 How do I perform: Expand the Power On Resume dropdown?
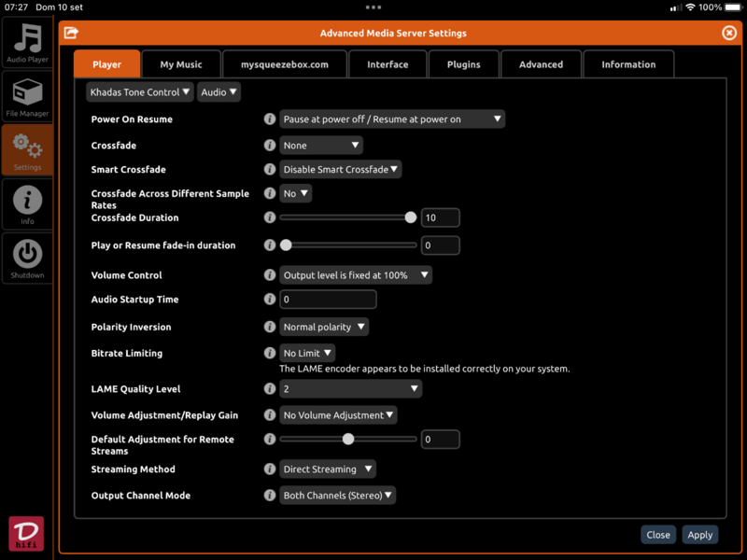pyautogui.click(x=392, y=119)
